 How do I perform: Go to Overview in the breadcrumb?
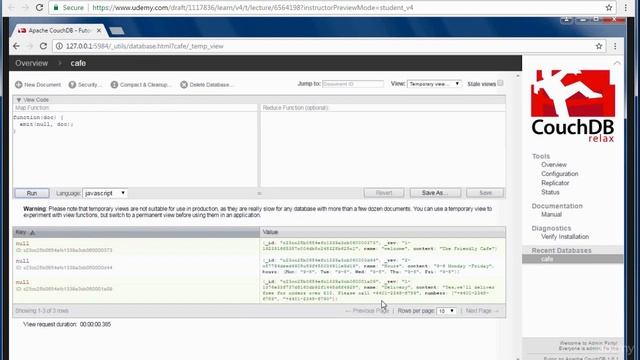click(31, 63)
